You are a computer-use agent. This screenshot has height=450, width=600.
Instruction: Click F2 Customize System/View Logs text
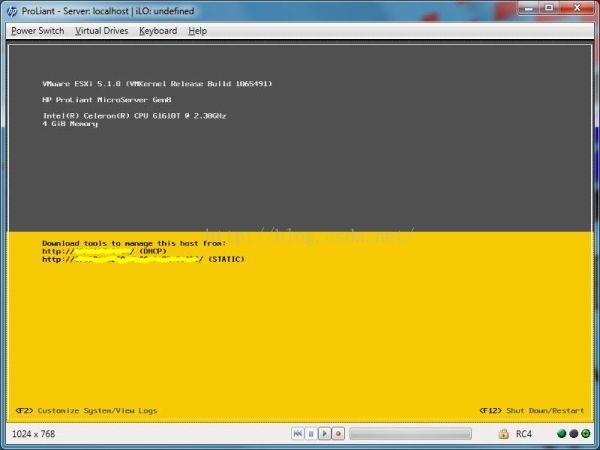point(86,411)
